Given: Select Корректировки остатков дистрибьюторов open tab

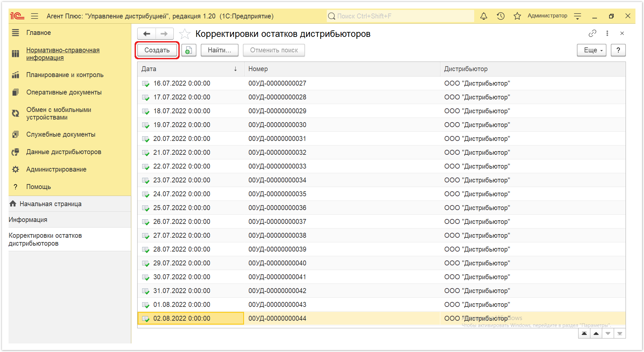Looking at the screenshot, I should [70, 239].
